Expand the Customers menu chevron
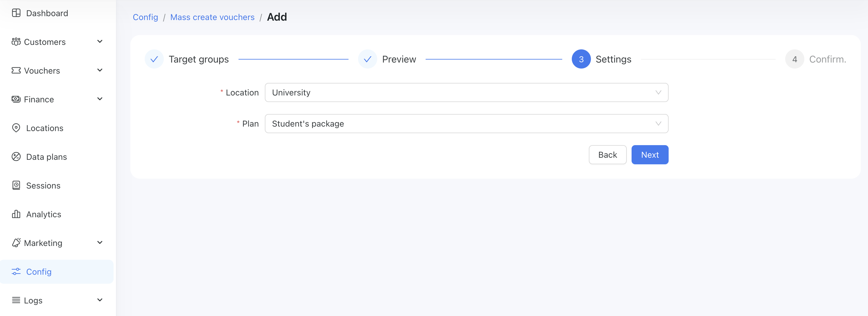The width and height of the screenshot is (868, 316). coord(100,42)
